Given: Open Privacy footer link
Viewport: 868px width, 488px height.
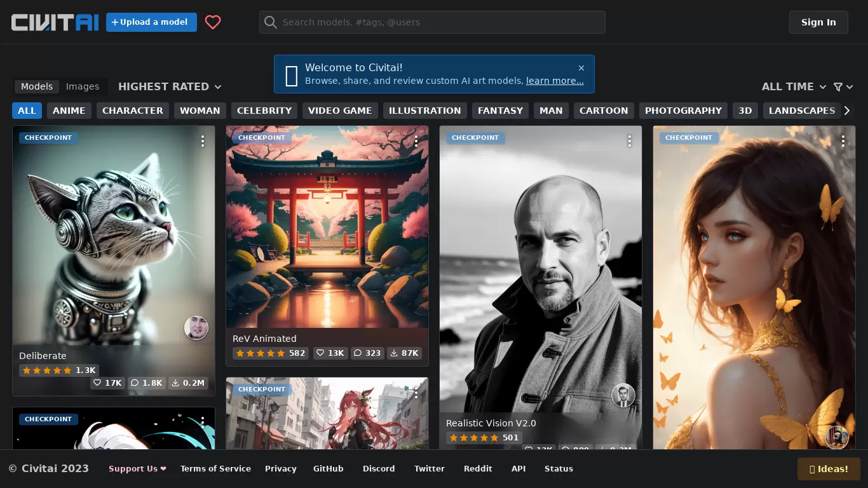Looking at the screenshot, I should (281, 469).
